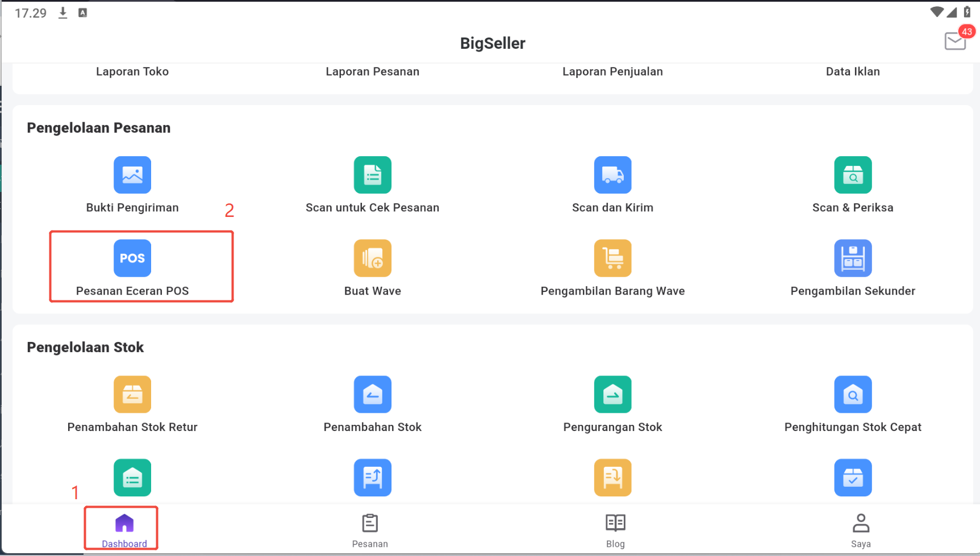The image size is (980, 556).
Task: Tap the Scan untuk Cek Pesanan icon
Action: pos(373,175)
